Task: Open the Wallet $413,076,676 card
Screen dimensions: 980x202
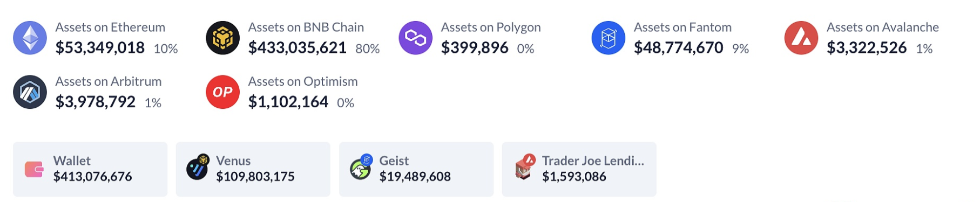Action: (x=90, y=169)
